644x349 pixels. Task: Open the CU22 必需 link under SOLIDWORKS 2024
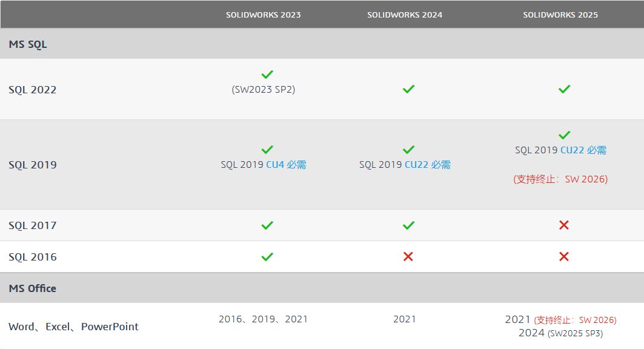pyautogui.click(x=428, y=165)
